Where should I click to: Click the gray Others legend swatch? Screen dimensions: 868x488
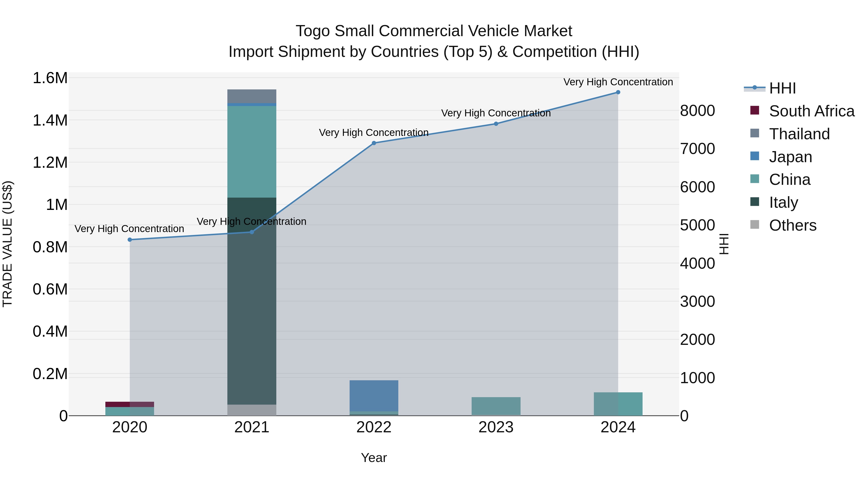coord(755,224)
